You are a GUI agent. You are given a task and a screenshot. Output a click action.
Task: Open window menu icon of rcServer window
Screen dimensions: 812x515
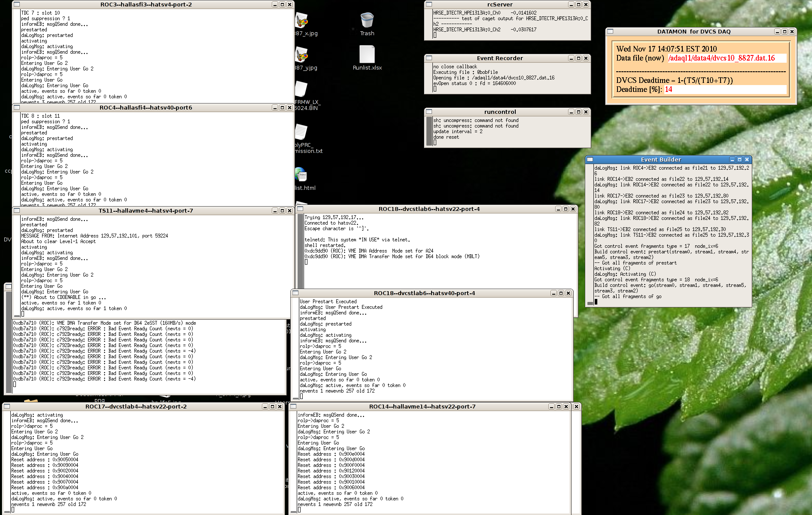click(429, 4)
